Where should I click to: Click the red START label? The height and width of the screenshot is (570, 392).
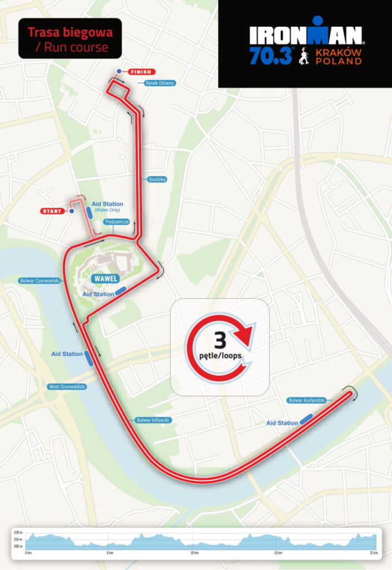pos(52,211)
